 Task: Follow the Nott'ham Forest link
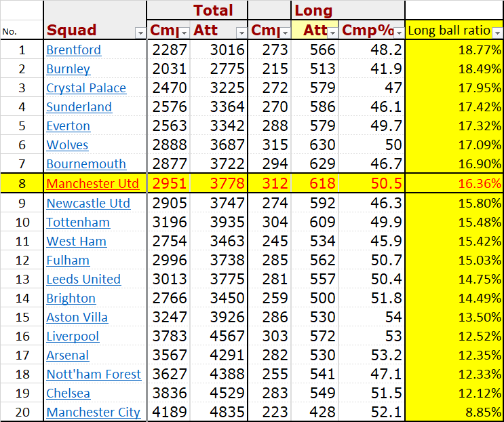[94, 375]
